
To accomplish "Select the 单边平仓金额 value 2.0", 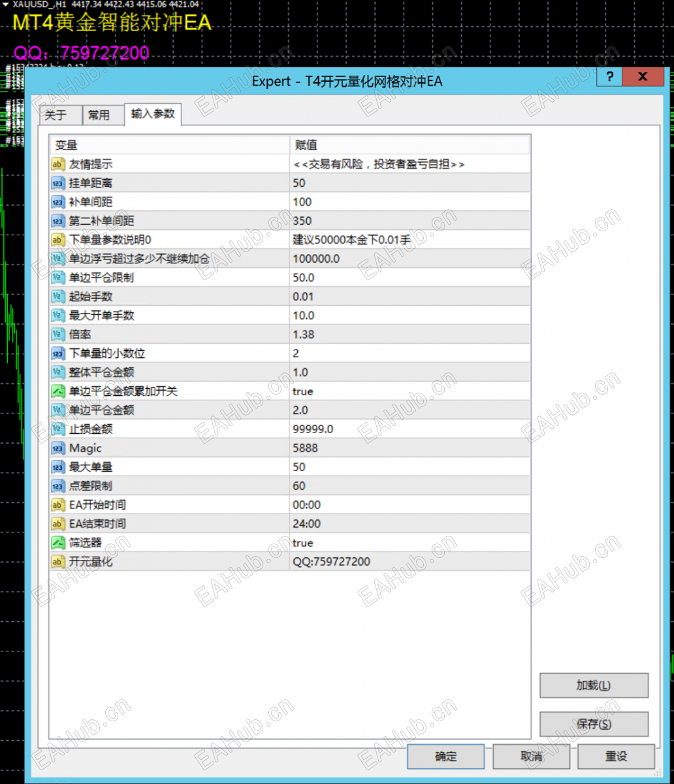I will (409, 410).
